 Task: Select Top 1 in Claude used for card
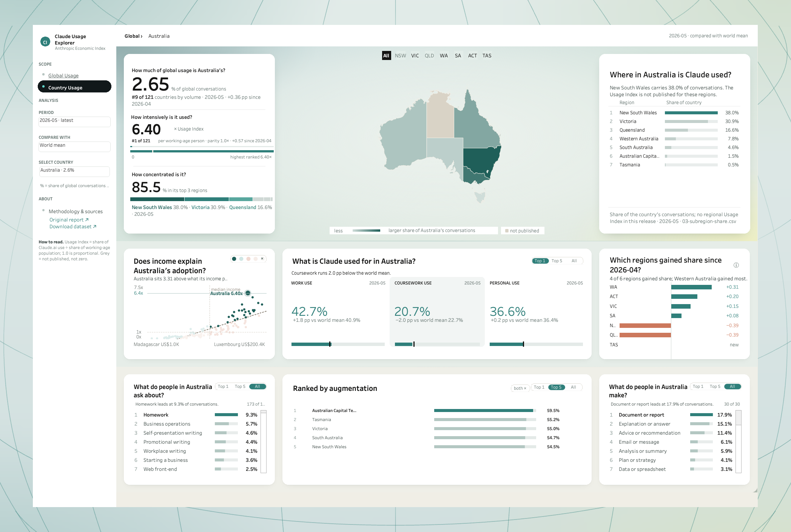click(x=540, y=261)
